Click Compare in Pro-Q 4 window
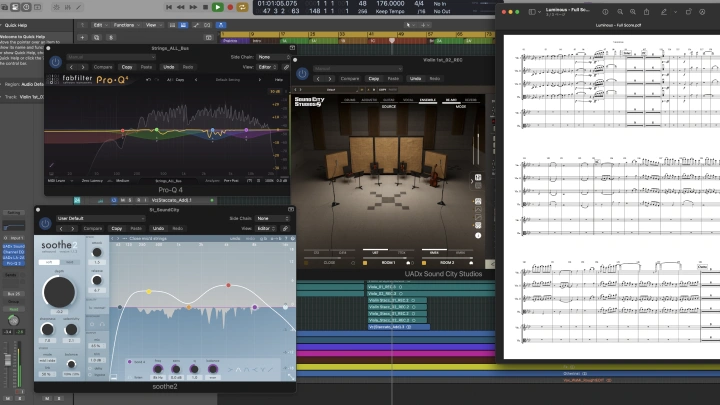The width and height of the screenshot is (720, 405). click(103, 67)
